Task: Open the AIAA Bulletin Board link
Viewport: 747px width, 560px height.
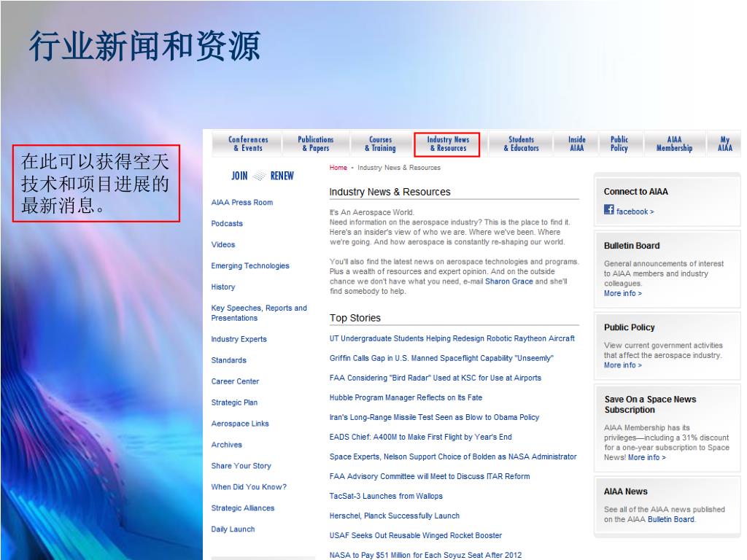Action: [x=671, y=519]
